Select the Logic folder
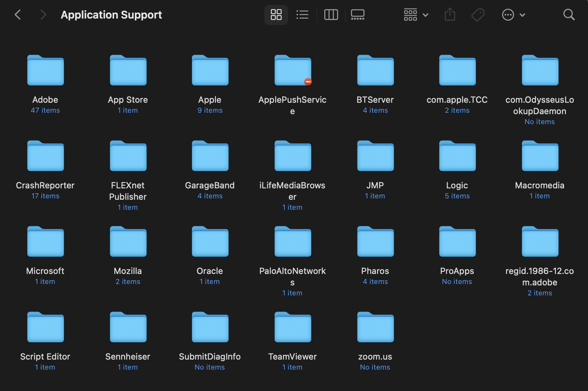Image resolution: width=588 pixels, height=391 pixels. (458, 156)
